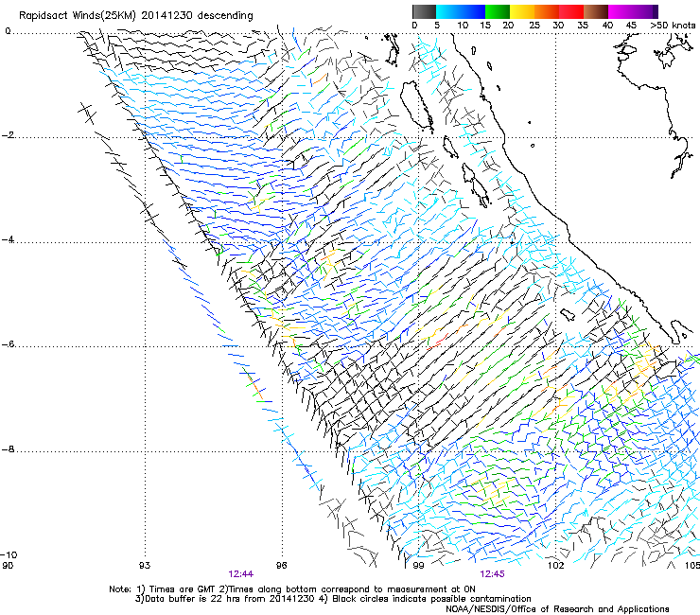This screenshot has height=615, width=700.
Task: Click the 'NOAA/NESDIS/Office of Research and Applications' credit
Action: tap(557, 609)
